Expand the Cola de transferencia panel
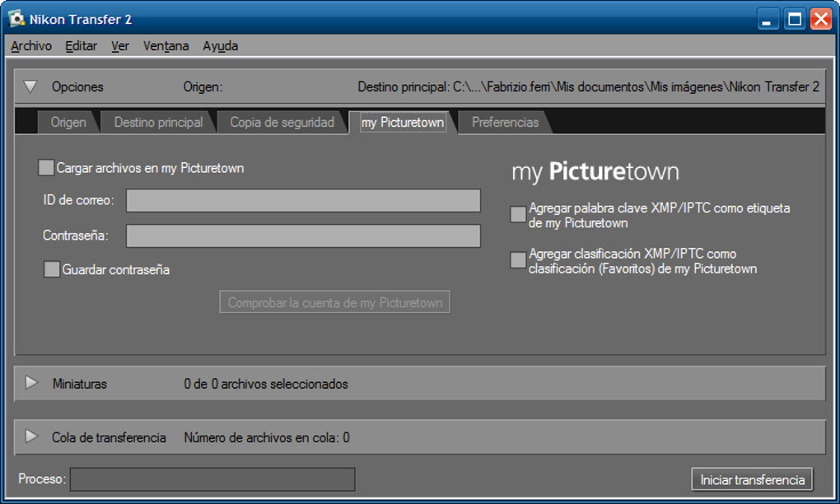Viewport: 840px width, 504px height. point(31,436)
